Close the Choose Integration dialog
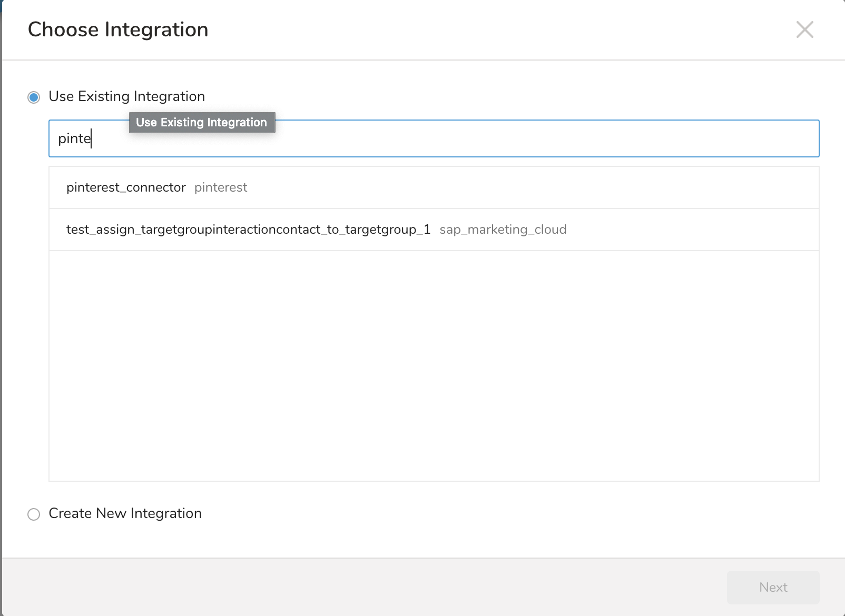The height and width of the screenshot is (616, 845). pos(804,30)
